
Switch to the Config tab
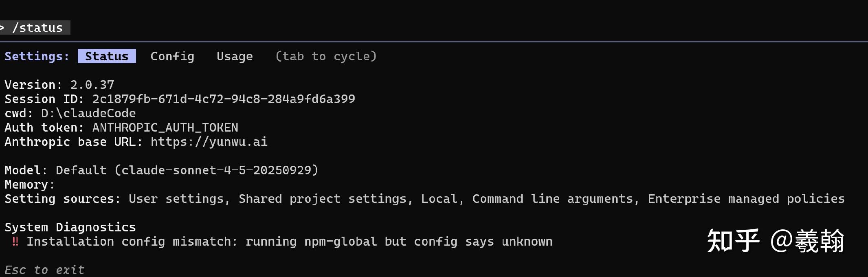tap(172, 56)
